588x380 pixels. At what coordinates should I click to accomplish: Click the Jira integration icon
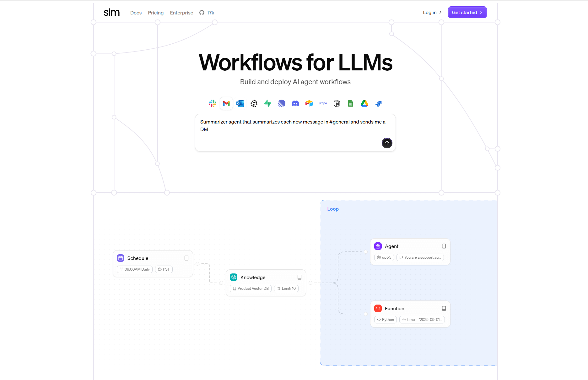pyautogui.click(x=378, y=103)
